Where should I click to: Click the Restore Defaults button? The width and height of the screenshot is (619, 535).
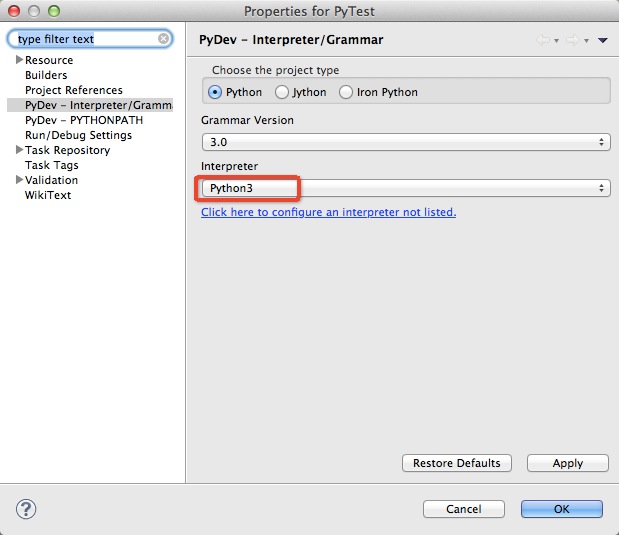pyautogui.click(x=457, y=463)
